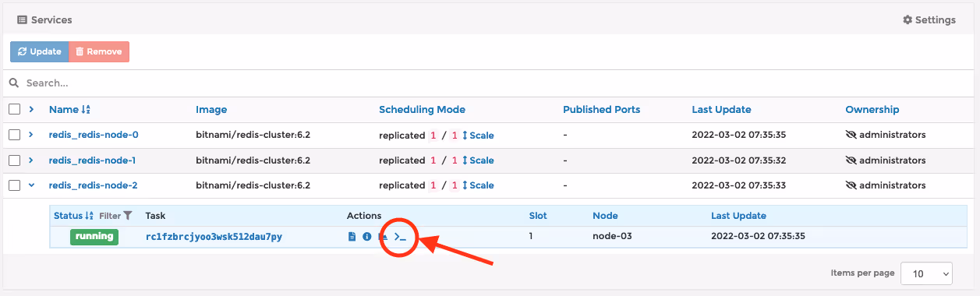This screenshot has height=296, width=980.
Task: Sort by the Last Update column header
Action: pyautogui.click(x=721, y=110)
